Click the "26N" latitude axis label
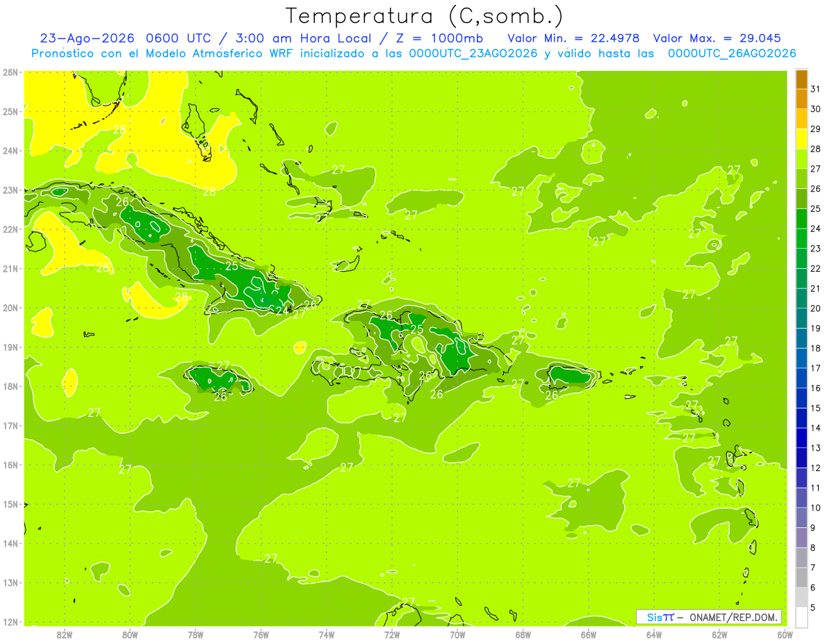Image resolution: width=834 pixels, height=644 pixels. [x=10, y=72]
